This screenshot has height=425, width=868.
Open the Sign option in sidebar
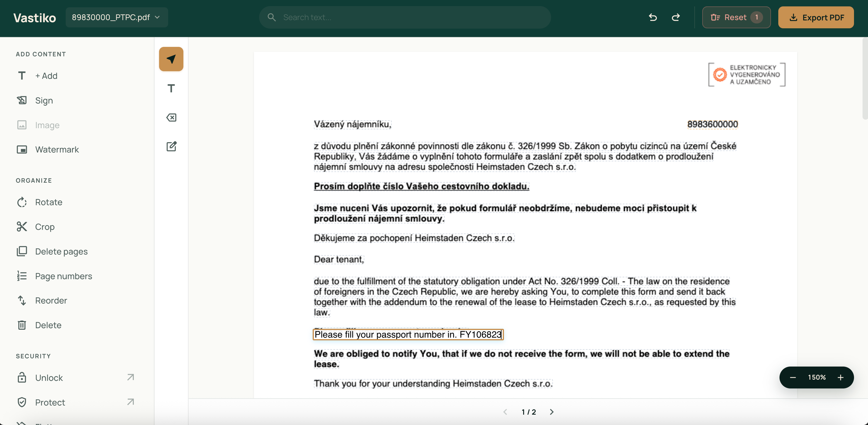pyautogui.click(x=44, y=100)
